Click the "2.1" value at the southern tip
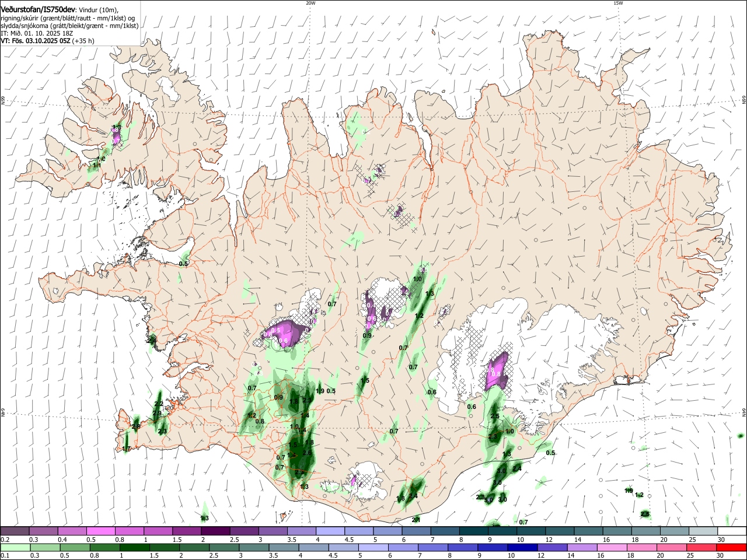747x560 pixels. tap(416, 520)
